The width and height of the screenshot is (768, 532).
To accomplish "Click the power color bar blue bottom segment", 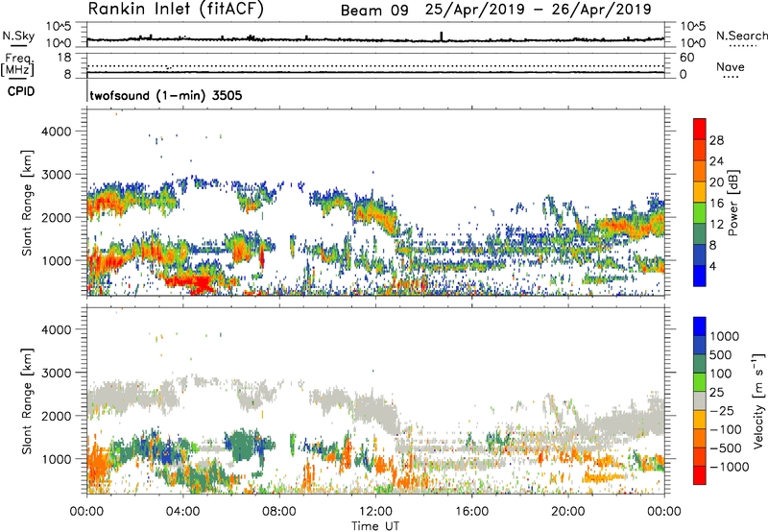I will point(700,276).
